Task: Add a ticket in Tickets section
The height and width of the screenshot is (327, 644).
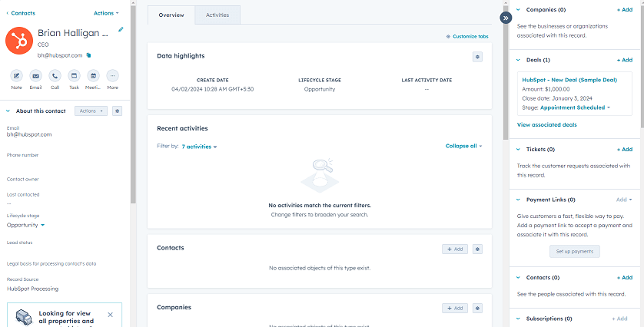Action: [625, 150]
